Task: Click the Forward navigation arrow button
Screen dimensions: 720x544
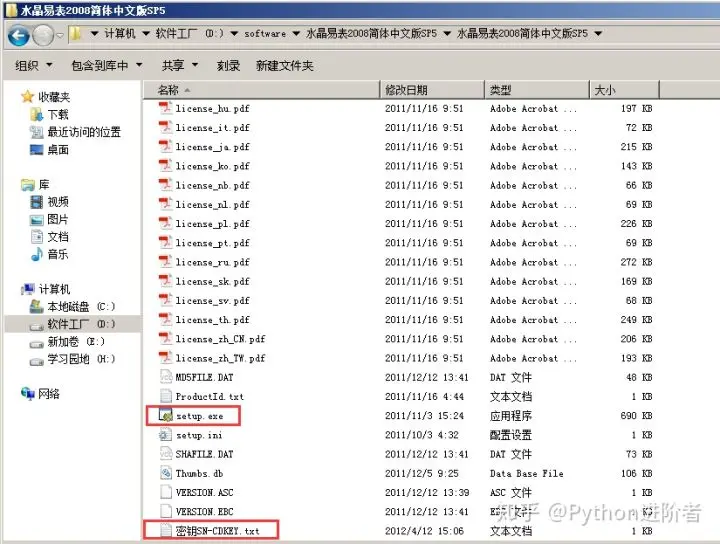Action: tap(44, 35)
